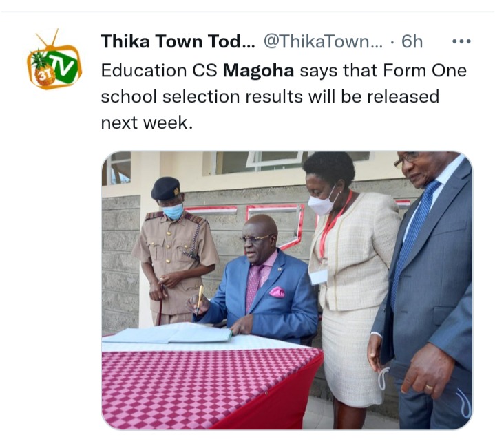The image size is (495, 448).
Task: Open the Thika Town Tod... display name
Action: point(178,41)
